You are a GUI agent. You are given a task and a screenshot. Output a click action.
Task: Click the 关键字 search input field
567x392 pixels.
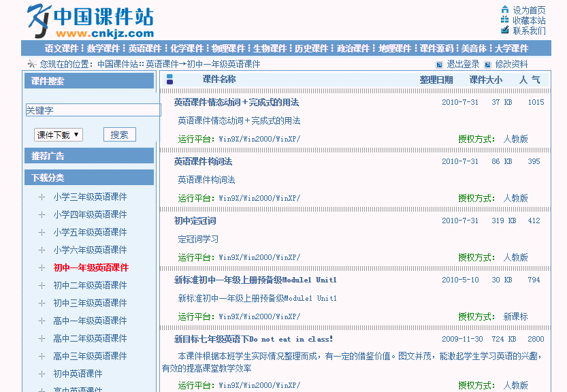93,110
